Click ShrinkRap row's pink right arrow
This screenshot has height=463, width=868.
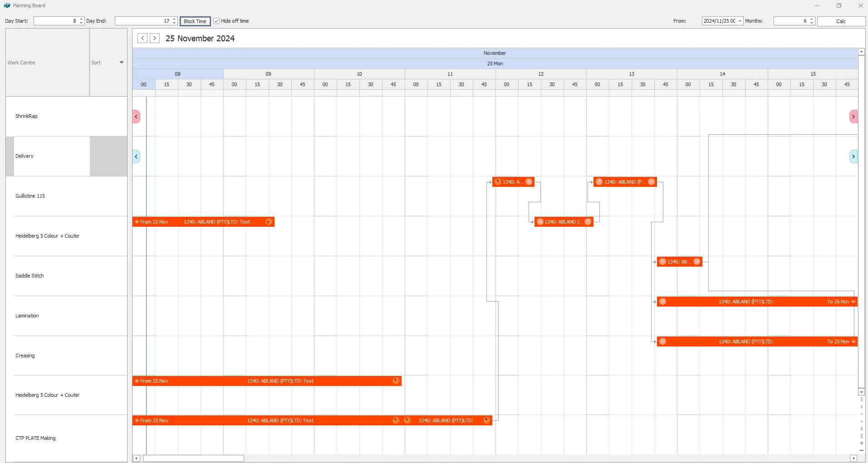point(853,117)
